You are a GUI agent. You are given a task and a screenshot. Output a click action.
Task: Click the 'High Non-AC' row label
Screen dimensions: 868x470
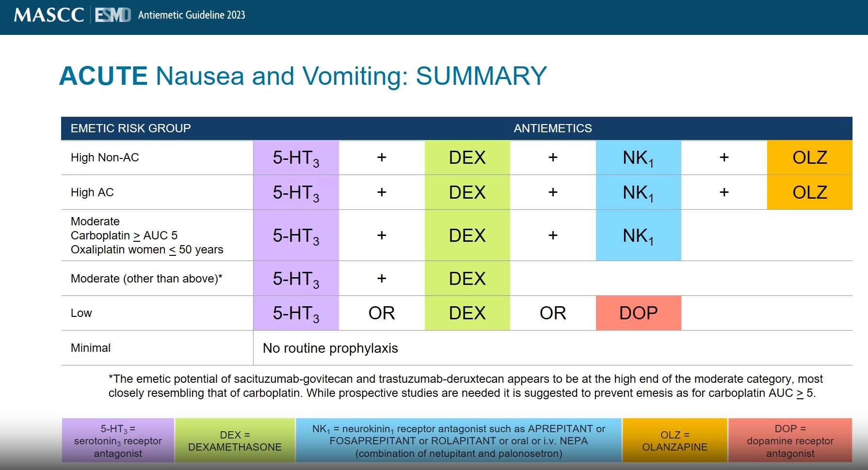[x=105, y=157]
